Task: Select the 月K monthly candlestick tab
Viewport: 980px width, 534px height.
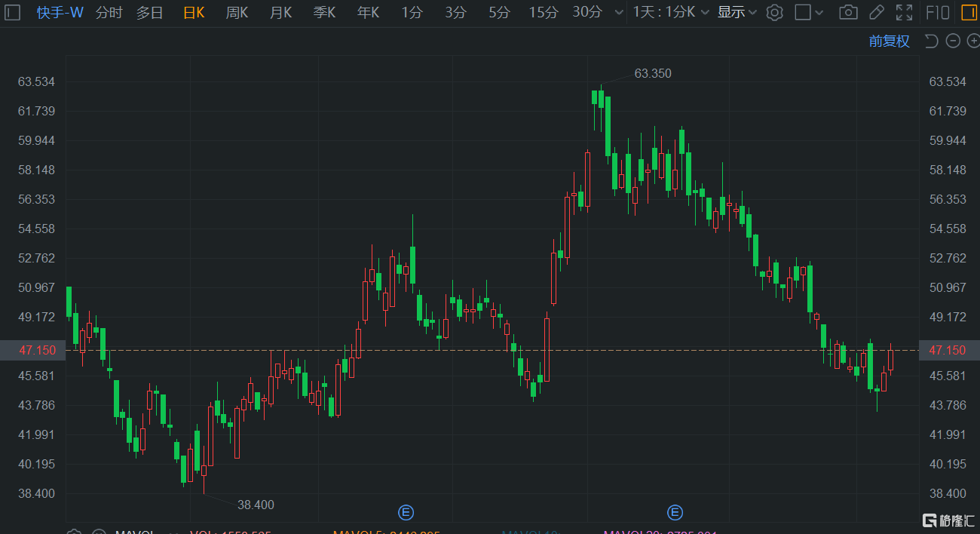Action: [280, 12]
